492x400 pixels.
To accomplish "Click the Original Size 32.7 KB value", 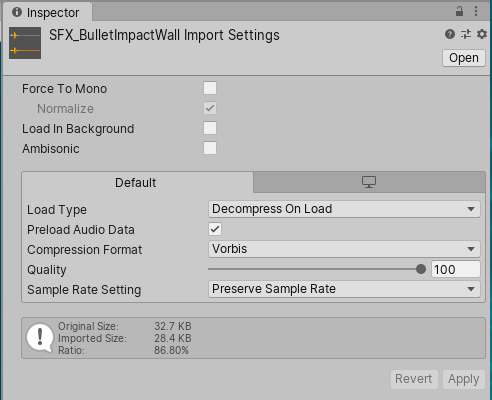I will click(173, 326).
